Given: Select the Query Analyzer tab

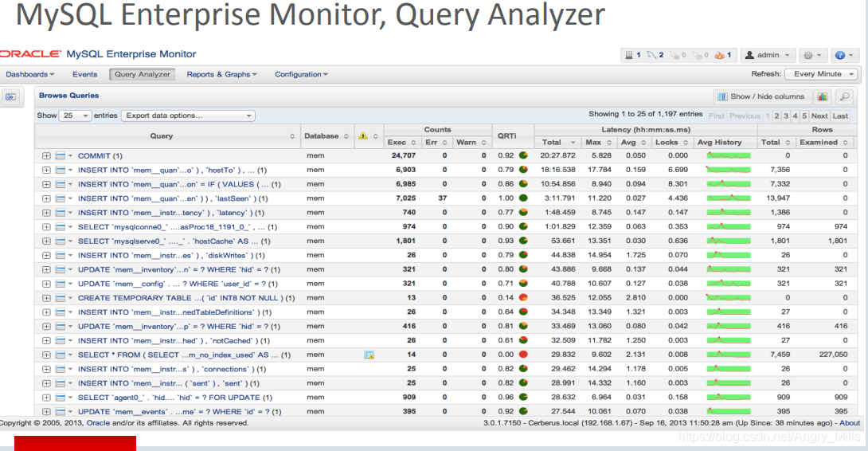Looking at the screenshot, I should click(143, 74).
